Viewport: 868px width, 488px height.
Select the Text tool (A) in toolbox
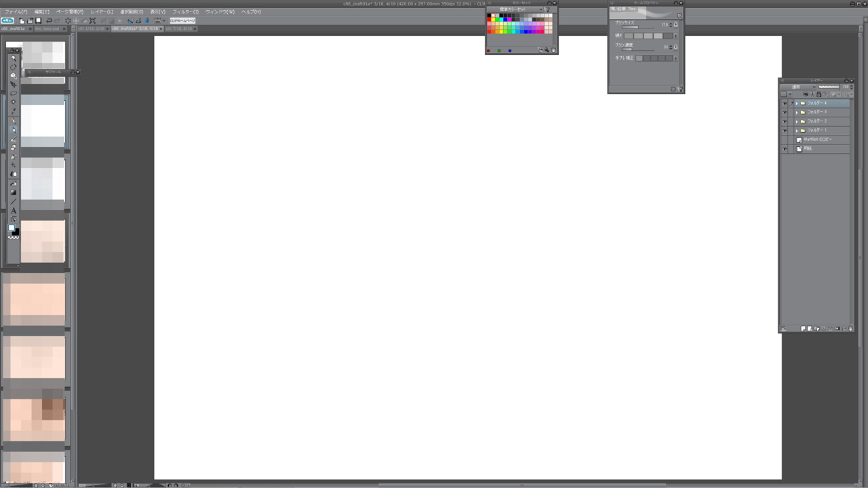pos(14,210)
